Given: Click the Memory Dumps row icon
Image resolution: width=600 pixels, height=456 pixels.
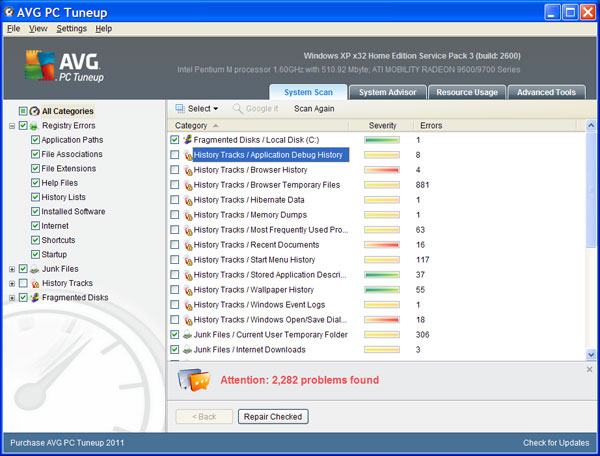Looking at the screenshot, I should [x=188, y=215].
